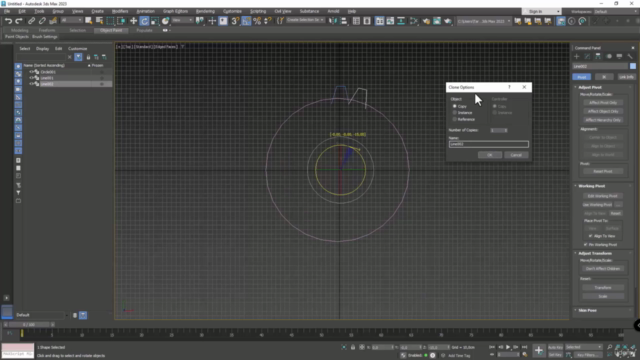Open the Workspaces Default dropdown
This screenshot has height=360, width=640.
click(x=616, y=11)
